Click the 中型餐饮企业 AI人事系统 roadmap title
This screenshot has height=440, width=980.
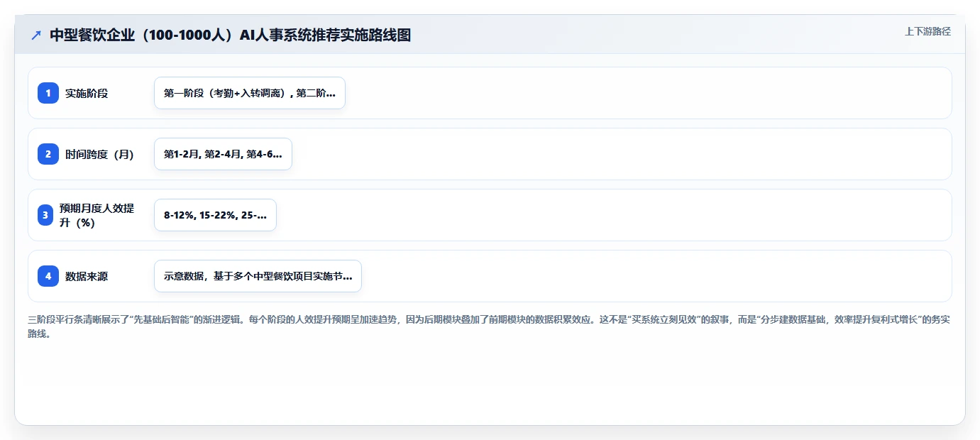click(x=230, y=35)
